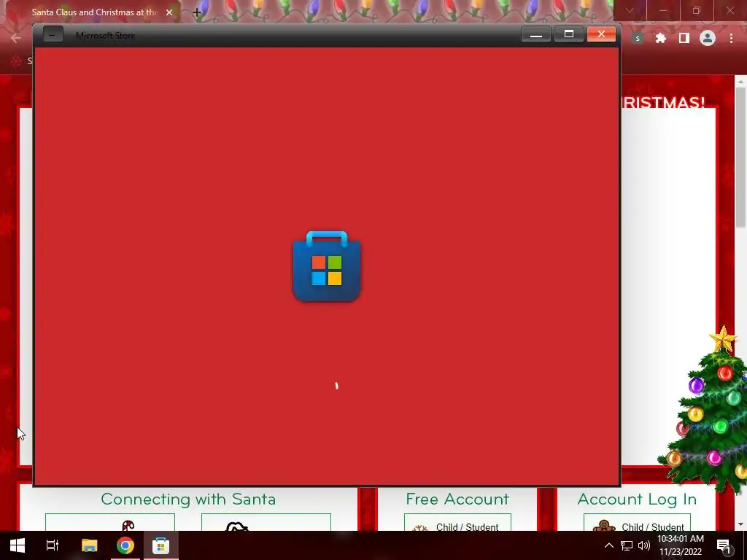The height and width of the screenshot is (560, 747).
Task: Switch to Chrome on the taskbar
Action: point(125,545)
